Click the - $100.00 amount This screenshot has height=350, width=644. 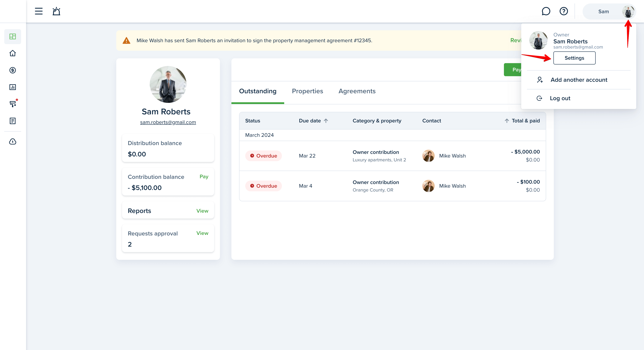point(528,182)
